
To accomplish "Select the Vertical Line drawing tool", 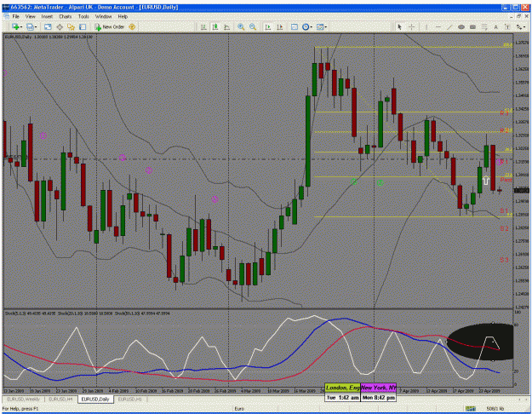I will pos(426,26).
